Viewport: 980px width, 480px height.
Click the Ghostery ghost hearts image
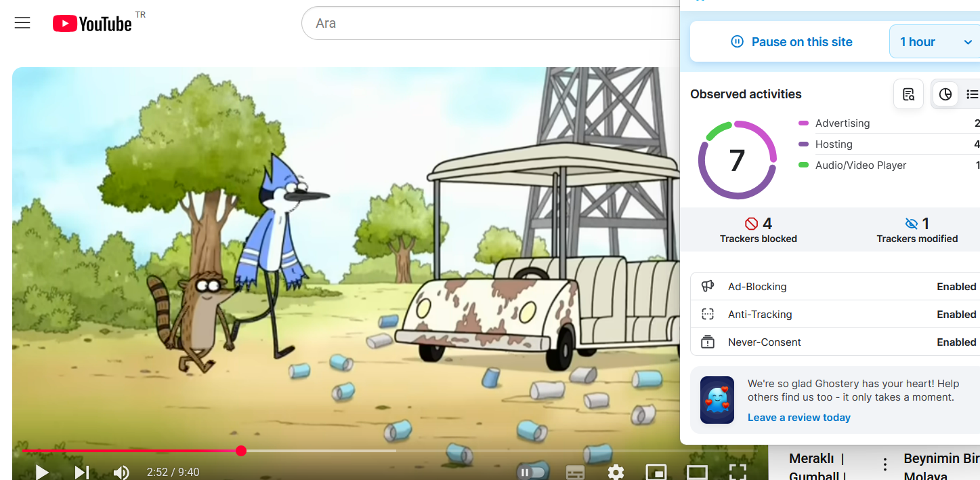(717, 400)
